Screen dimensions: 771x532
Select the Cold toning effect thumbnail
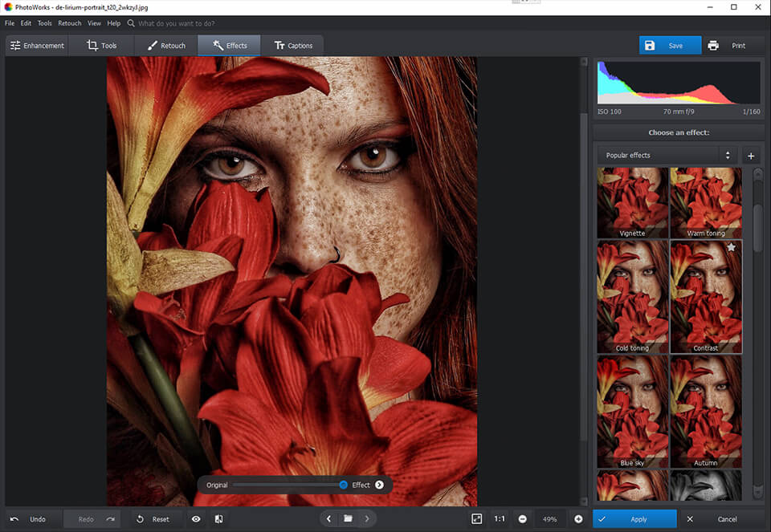coord(633,295)
